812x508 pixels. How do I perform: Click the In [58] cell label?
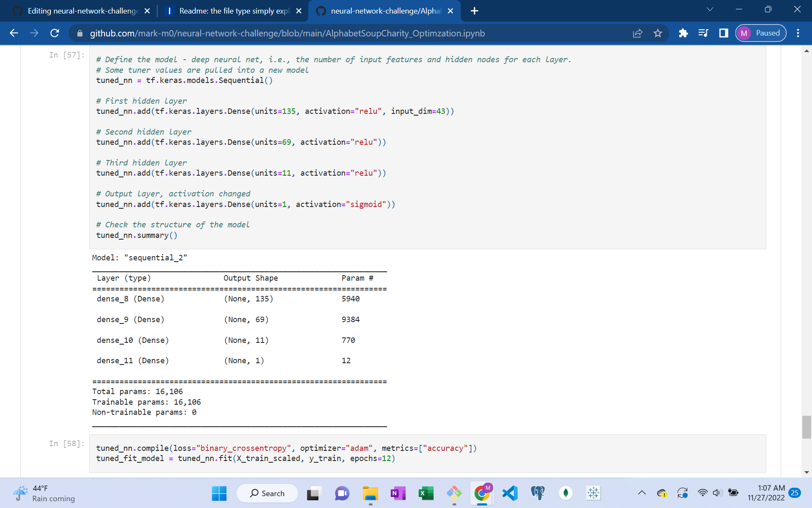[66, 444]
